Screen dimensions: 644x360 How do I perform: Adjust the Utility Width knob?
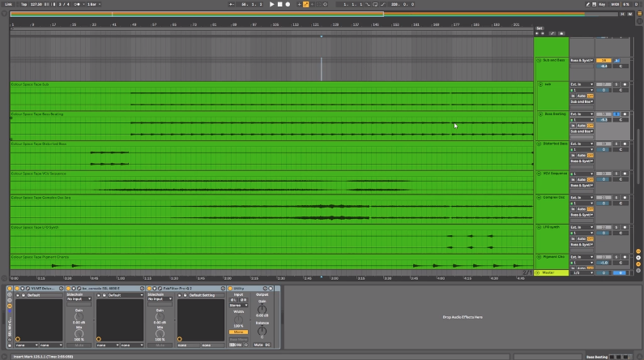[239, 319]
